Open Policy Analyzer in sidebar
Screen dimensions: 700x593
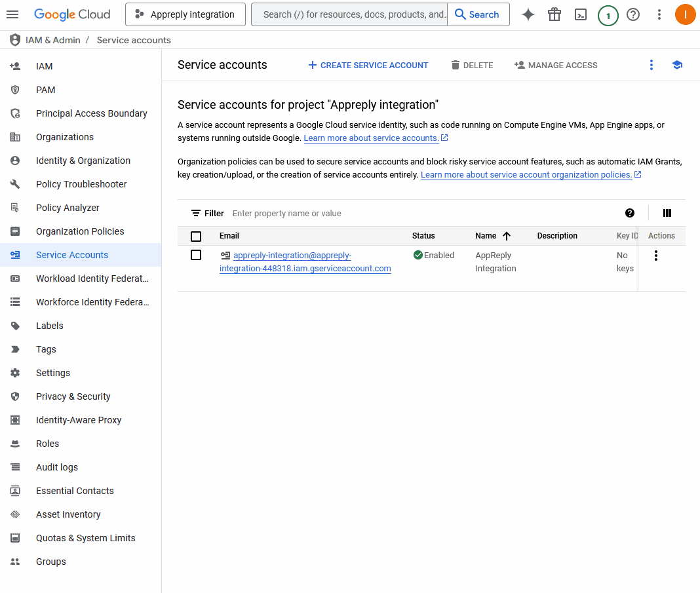81,208
